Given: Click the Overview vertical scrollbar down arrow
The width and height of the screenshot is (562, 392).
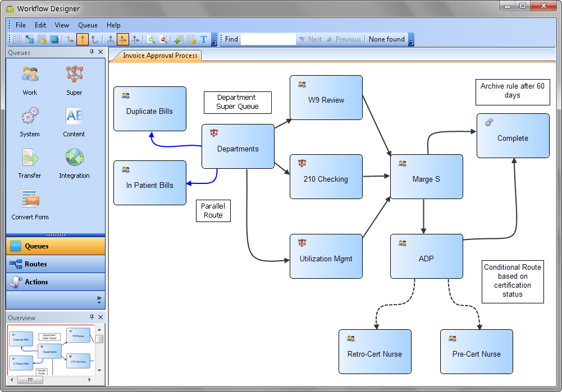Looking at the screenshot, I should (x=99, y=371).
